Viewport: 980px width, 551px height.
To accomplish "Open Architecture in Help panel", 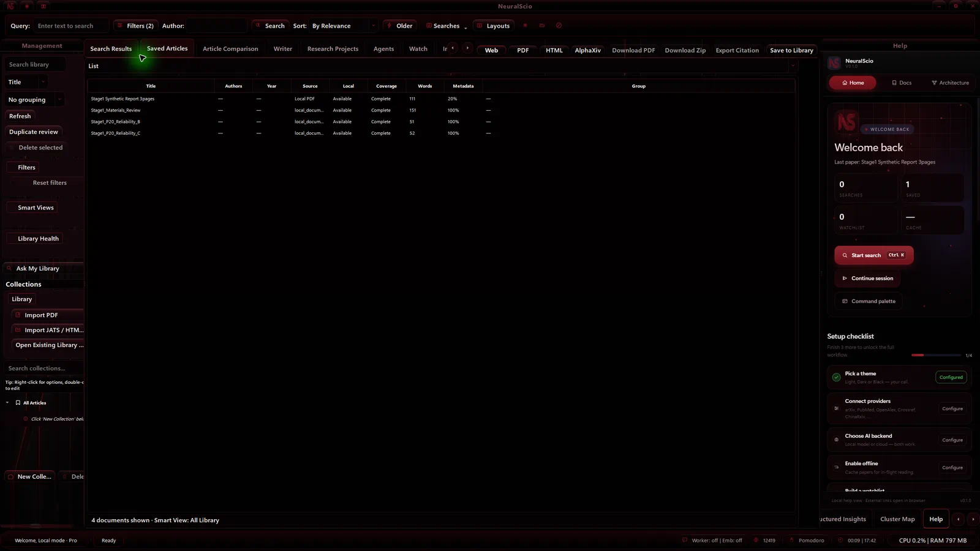I will pos(950,83).
